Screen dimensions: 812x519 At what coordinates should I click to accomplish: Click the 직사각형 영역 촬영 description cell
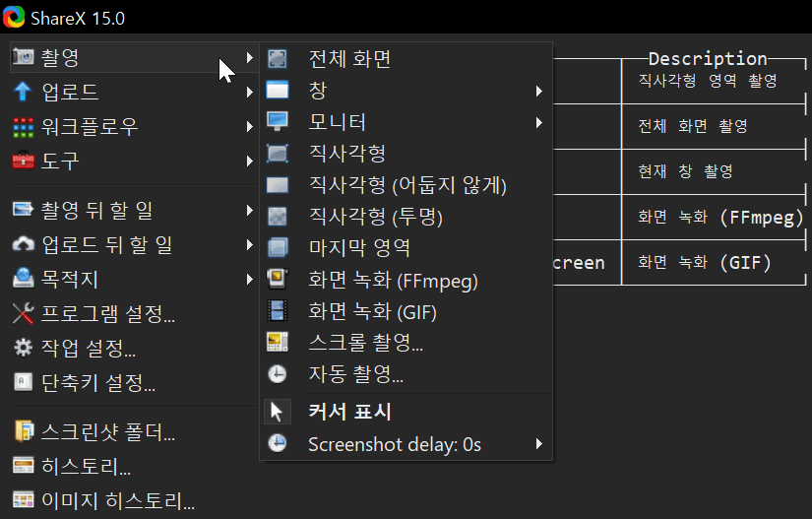tap(708, 81)
